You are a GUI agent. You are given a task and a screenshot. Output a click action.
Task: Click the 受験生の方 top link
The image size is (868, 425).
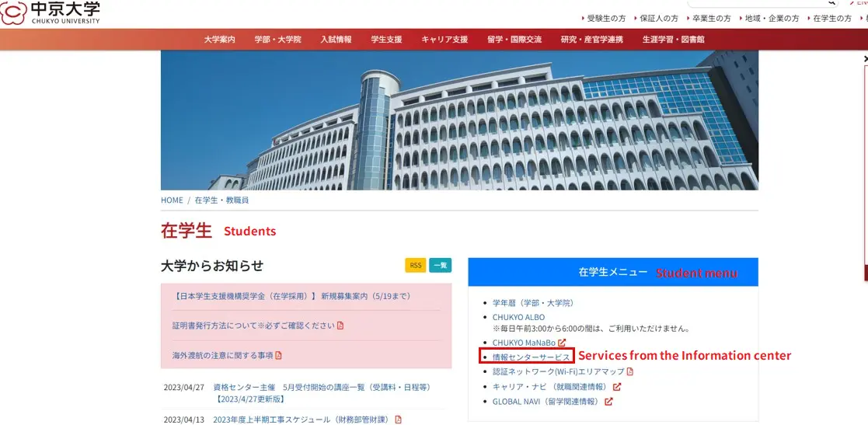click(606, 18)
